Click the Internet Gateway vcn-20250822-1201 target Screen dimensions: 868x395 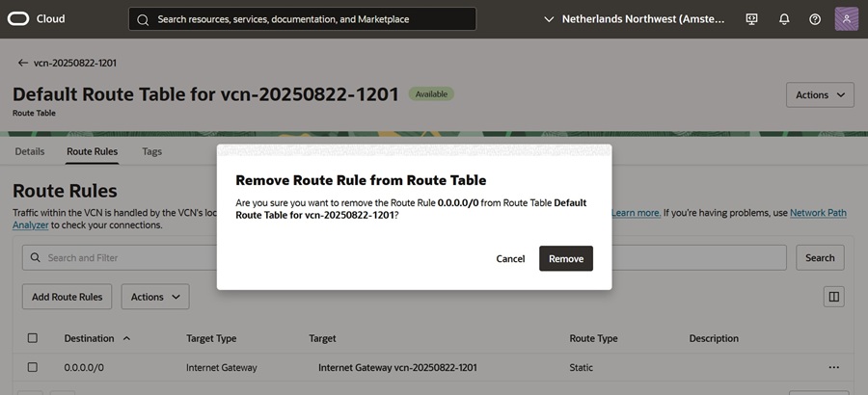[397, 367]
